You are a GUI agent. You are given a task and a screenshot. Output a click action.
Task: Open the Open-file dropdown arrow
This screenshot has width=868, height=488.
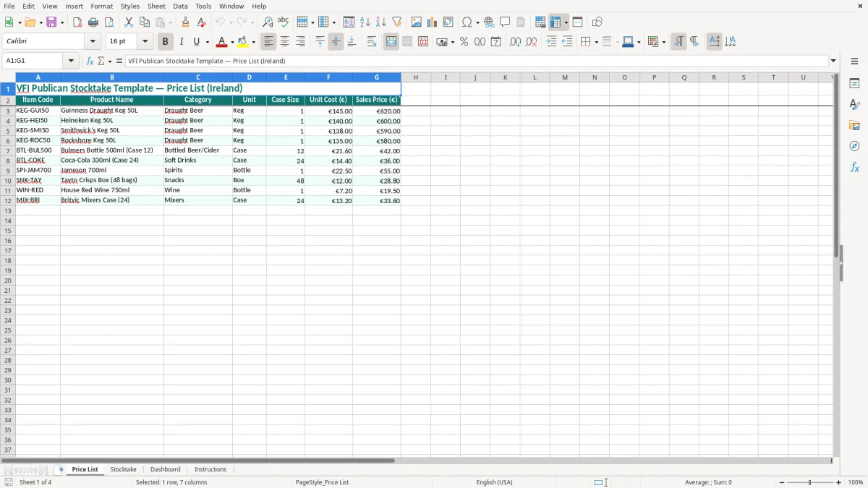[x=41, y=22]
